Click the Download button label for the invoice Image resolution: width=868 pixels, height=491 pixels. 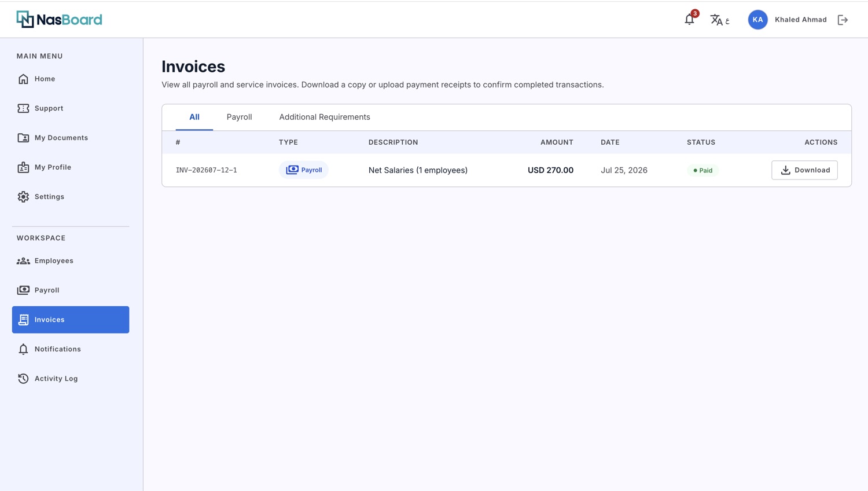(x=812, y=170)
